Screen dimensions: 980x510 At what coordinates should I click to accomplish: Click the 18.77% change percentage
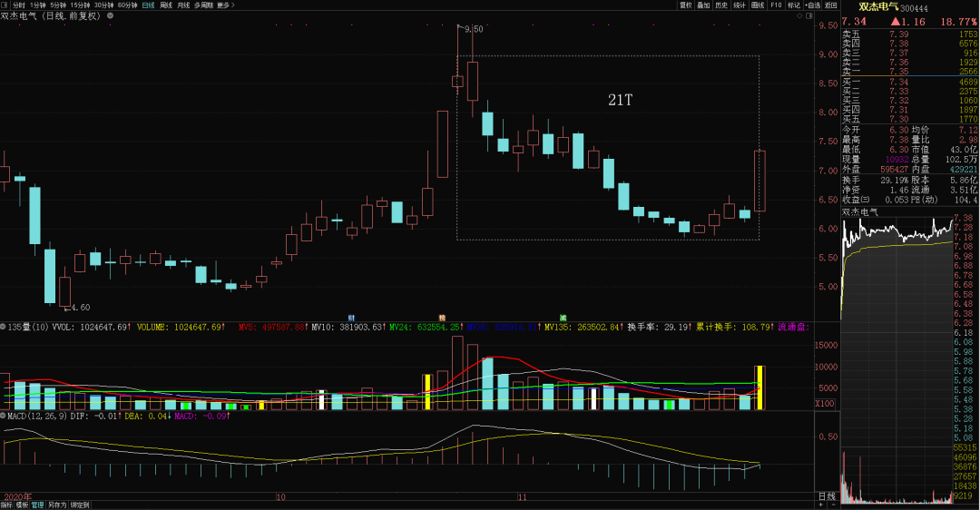(959, 21)
